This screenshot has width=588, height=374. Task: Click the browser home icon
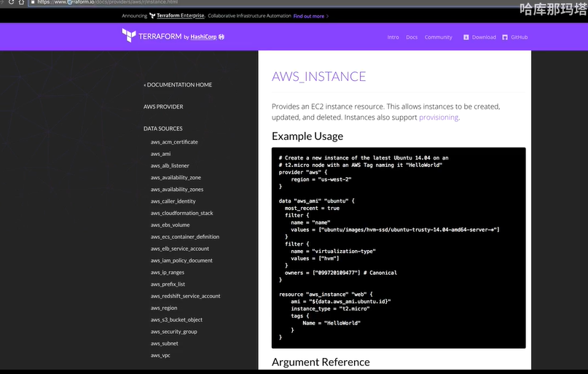pyautogui.click(x=21, y=2)
